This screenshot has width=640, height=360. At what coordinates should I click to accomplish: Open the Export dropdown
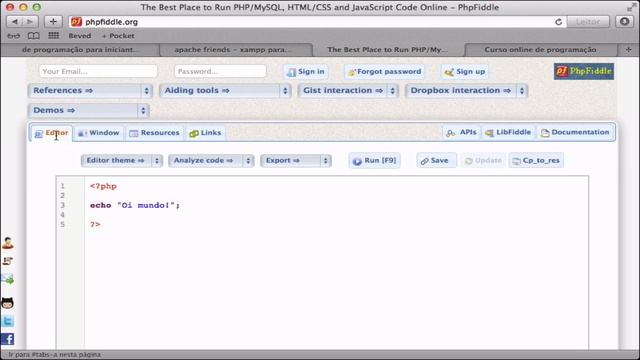pyautogui.click(x=296, y=160)
